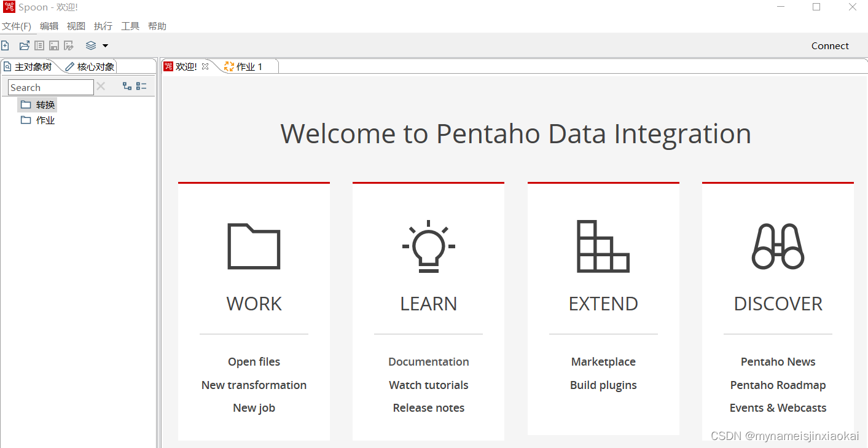
Task: Open the perspectives dropdown arrow
Action: [x=105, y=45]
